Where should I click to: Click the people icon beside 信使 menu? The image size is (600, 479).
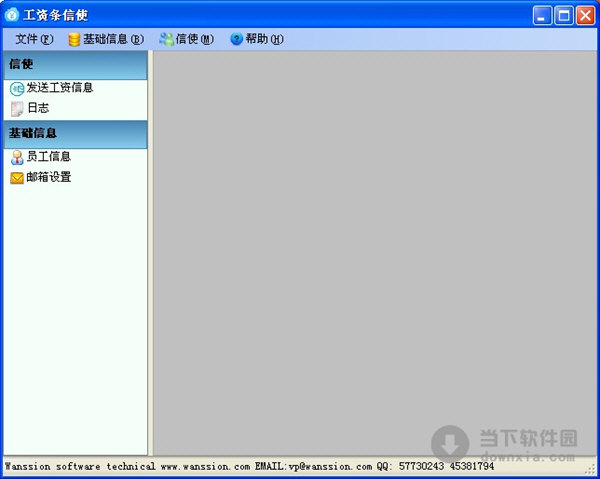pyautogui.click(x=166, y=39)
